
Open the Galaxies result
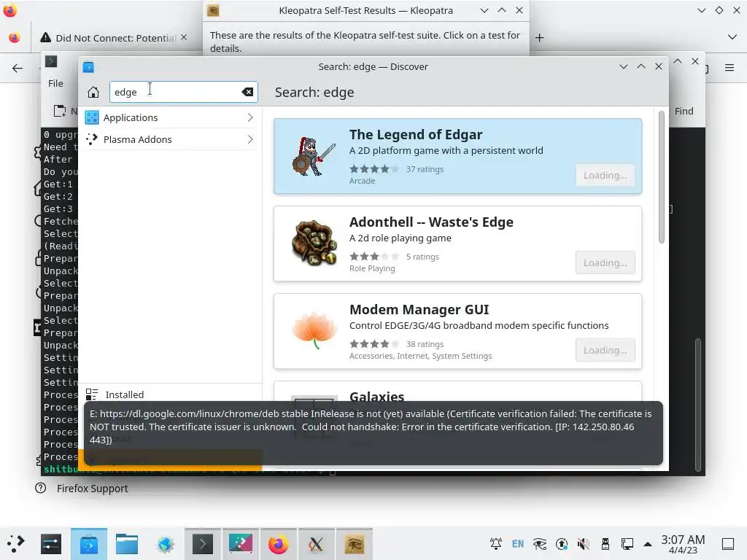click(457, 392)
